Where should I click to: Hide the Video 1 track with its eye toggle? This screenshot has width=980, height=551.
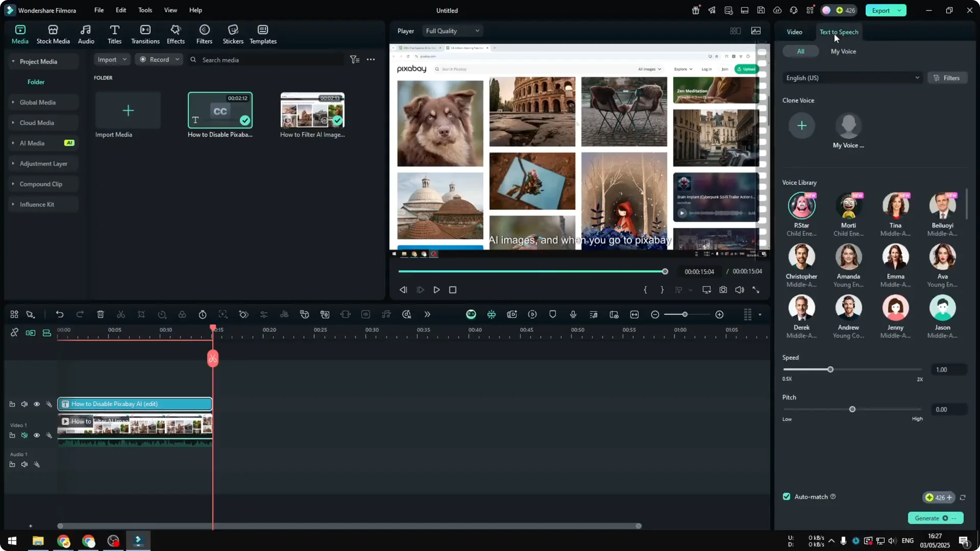click(x=36, y=435)
